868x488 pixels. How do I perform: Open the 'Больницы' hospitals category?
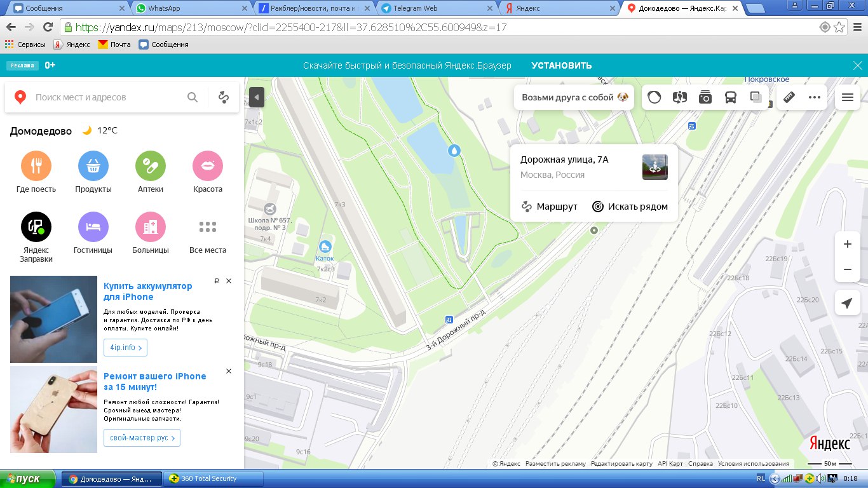pos(151,233)
